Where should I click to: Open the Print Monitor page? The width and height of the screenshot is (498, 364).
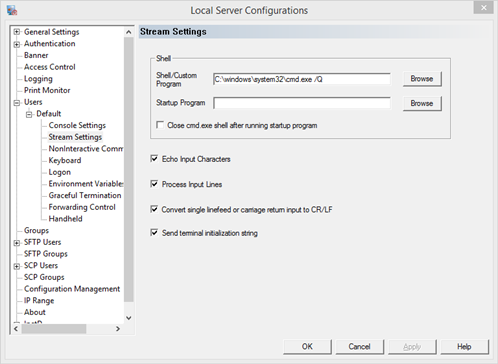[x=47, y=90]
